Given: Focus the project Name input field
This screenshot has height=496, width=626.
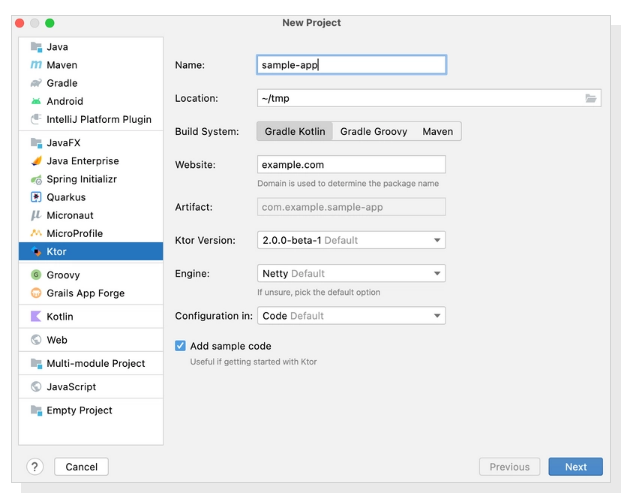Looking at the screenshot, I should point(351,65).
